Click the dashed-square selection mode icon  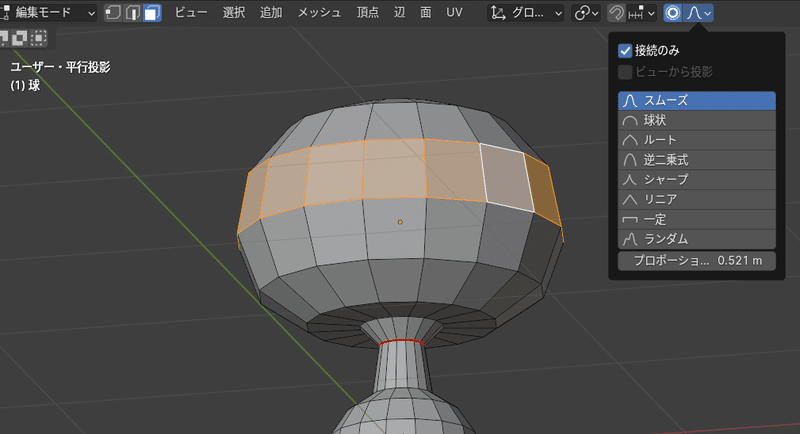(x=38, y=38)
